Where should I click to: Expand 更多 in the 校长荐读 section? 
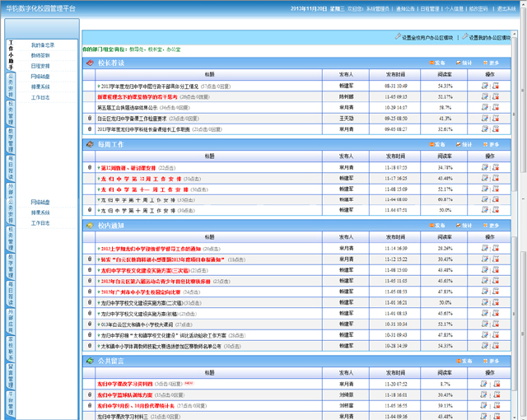[x=491, y=63]
